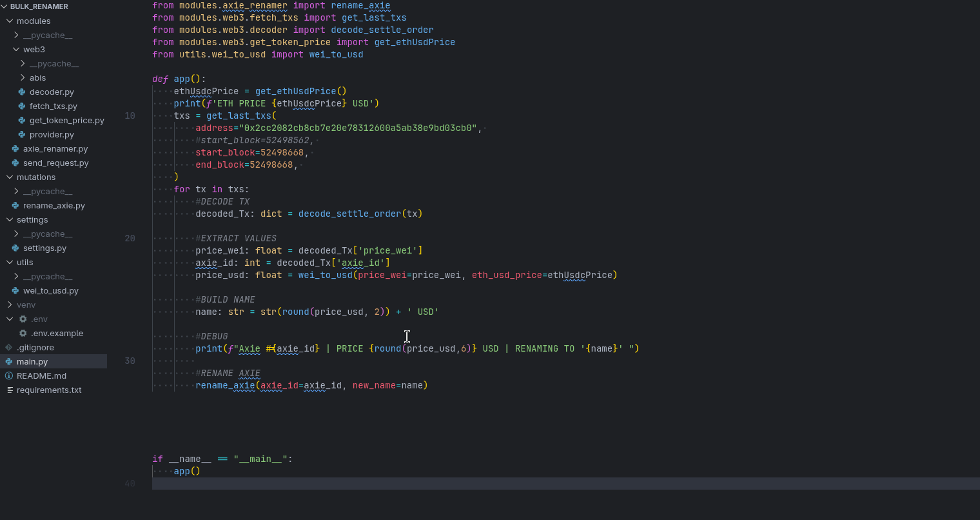The height and width of the screenshot is (520, 980).
Task: Click the Python icon for rename_axie.py
Action: click(x=15, y=205)
